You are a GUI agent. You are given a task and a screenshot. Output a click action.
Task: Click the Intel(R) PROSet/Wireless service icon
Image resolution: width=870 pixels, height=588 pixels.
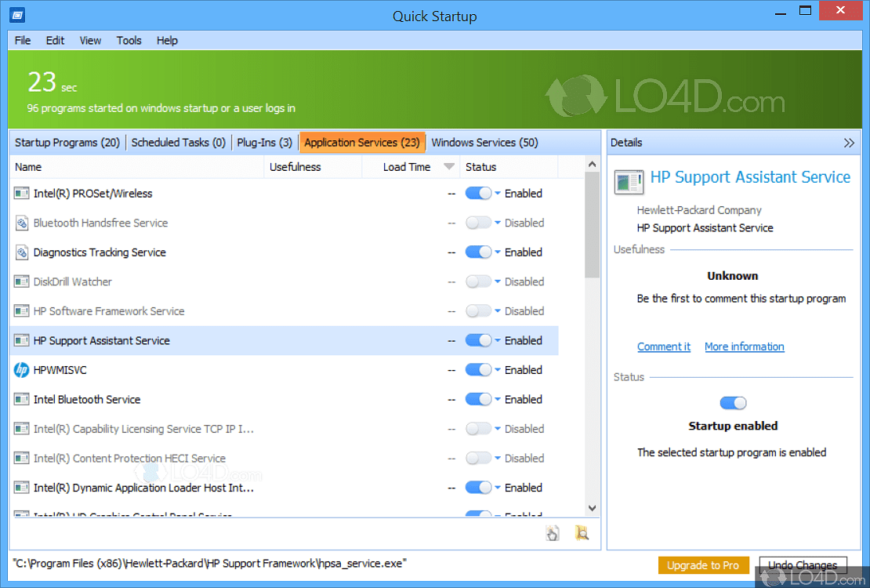tap(22, 193)
